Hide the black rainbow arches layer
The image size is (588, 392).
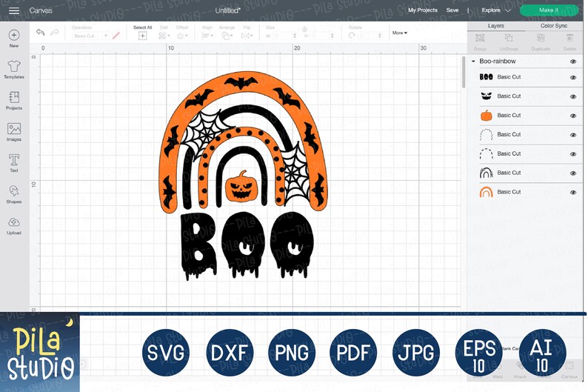tap(573, 173)
